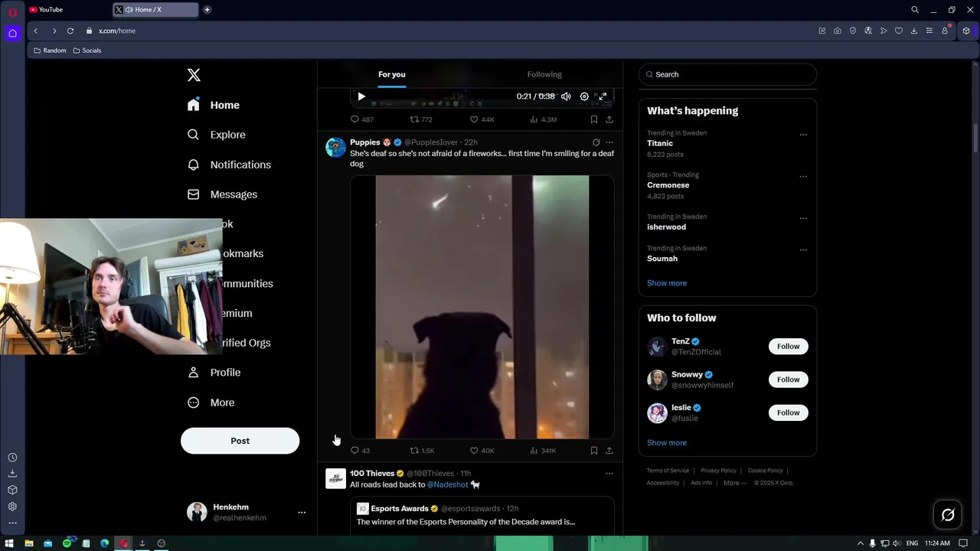980x551 pixels.
Task: Play the deaf dog fireworks video
Action: coord(482,307)
